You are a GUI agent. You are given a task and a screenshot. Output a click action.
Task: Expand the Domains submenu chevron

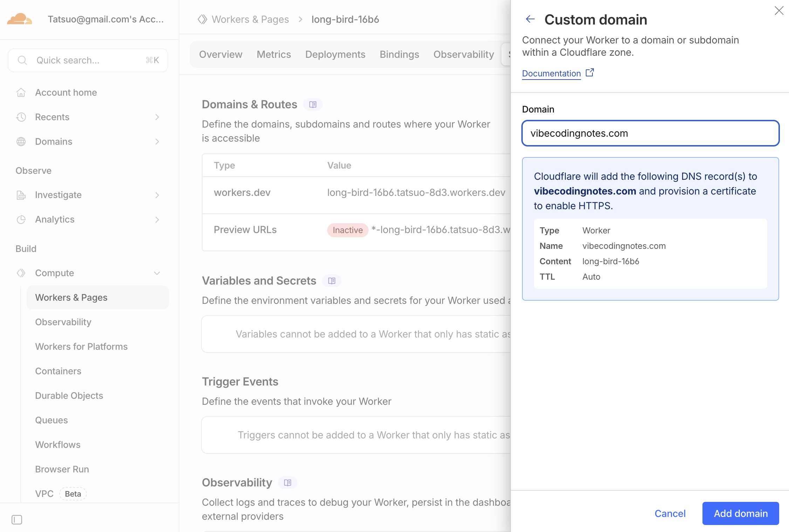pos(157,142)
